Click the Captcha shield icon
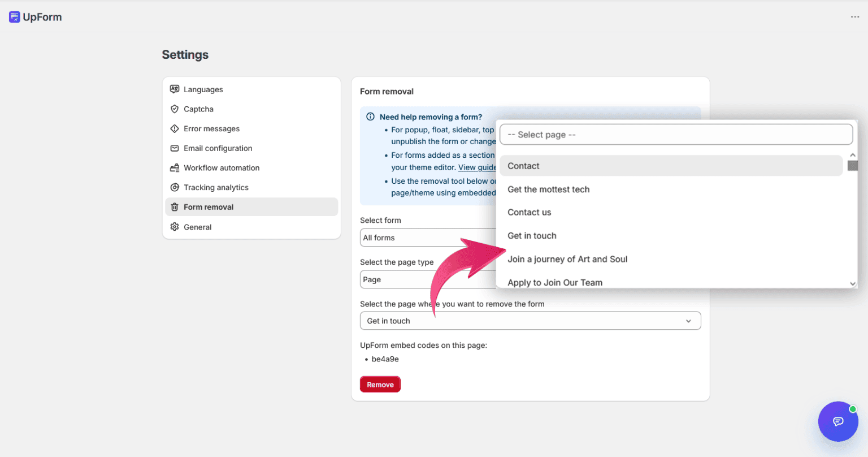Screen dimensions: 868x457 click(175, 109)
